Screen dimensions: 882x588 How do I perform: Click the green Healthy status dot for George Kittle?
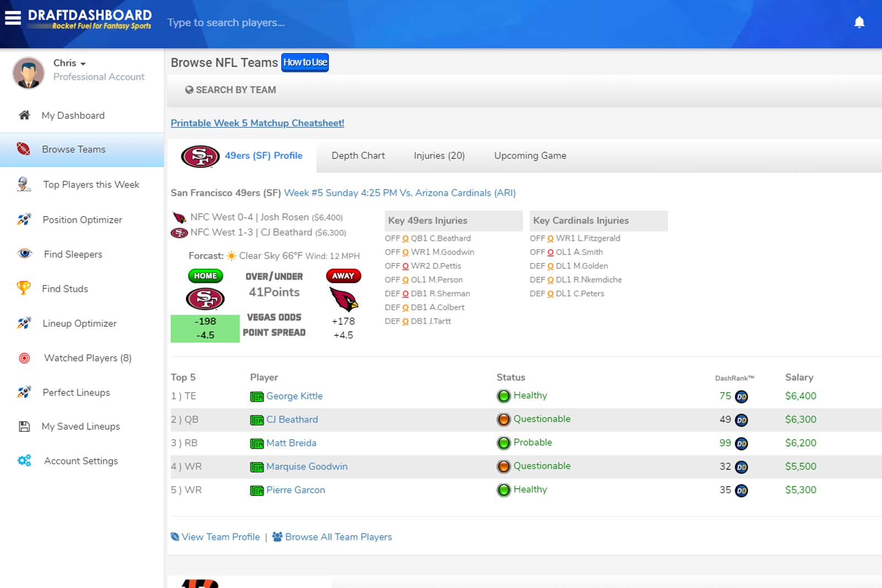pyautogui.click(x=504, y=396)
